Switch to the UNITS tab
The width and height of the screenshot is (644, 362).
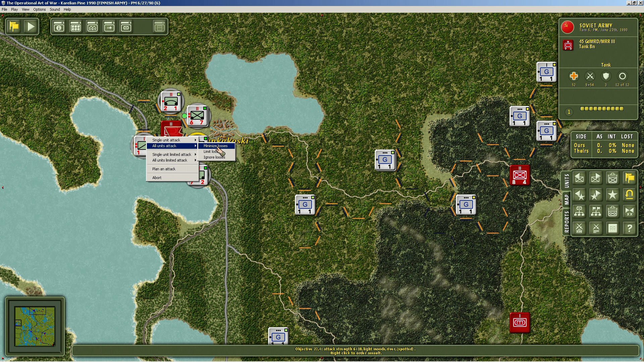(567, 181)
